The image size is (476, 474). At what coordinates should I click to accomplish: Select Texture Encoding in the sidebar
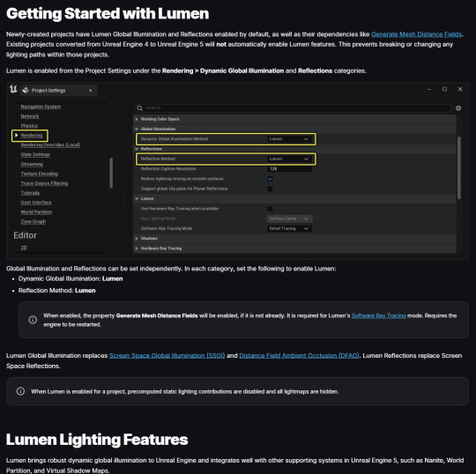[39, 174]
